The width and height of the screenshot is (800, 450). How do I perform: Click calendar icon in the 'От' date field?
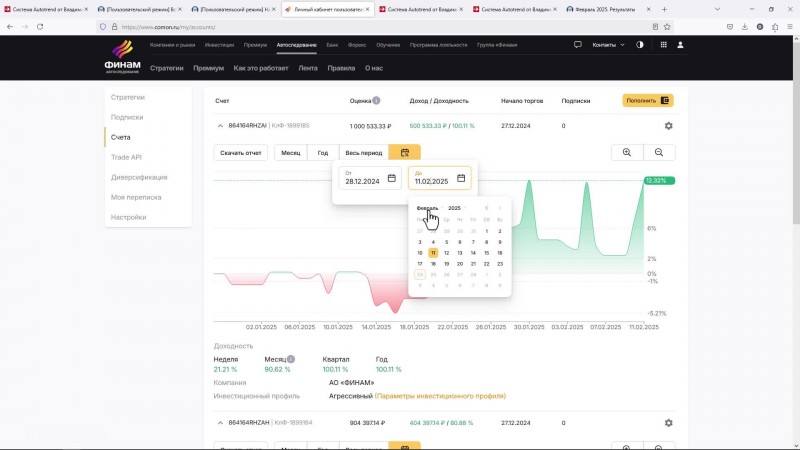391,178
